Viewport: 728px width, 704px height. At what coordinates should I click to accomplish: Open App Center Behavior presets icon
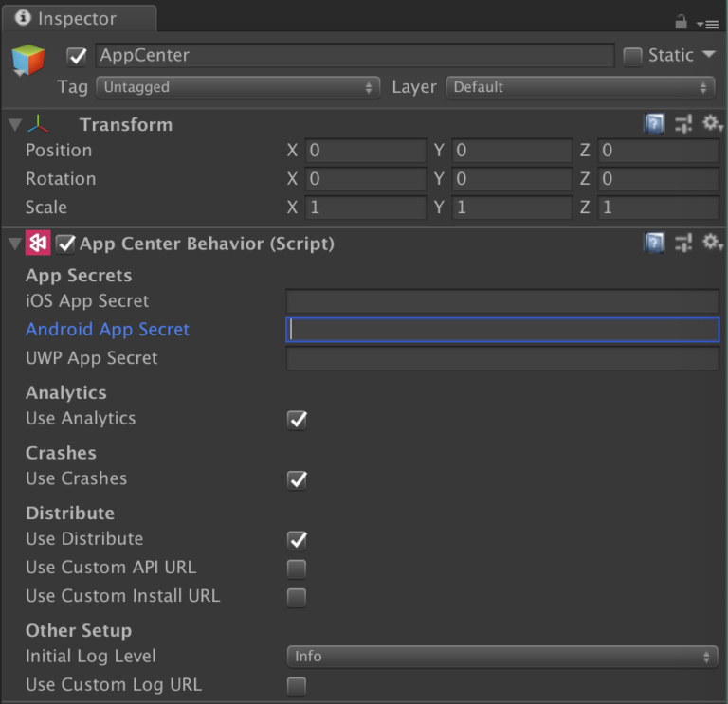pos(682,243)
